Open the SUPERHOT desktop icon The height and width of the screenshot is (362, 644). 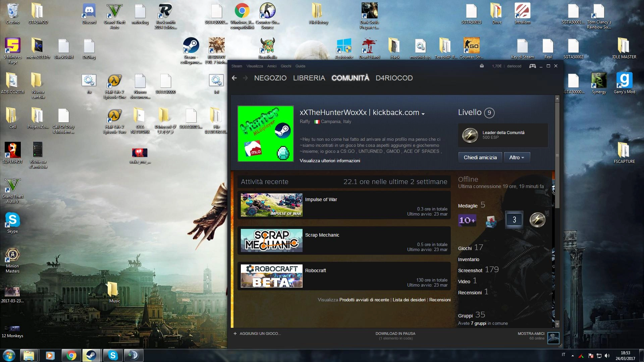(12, 153)
